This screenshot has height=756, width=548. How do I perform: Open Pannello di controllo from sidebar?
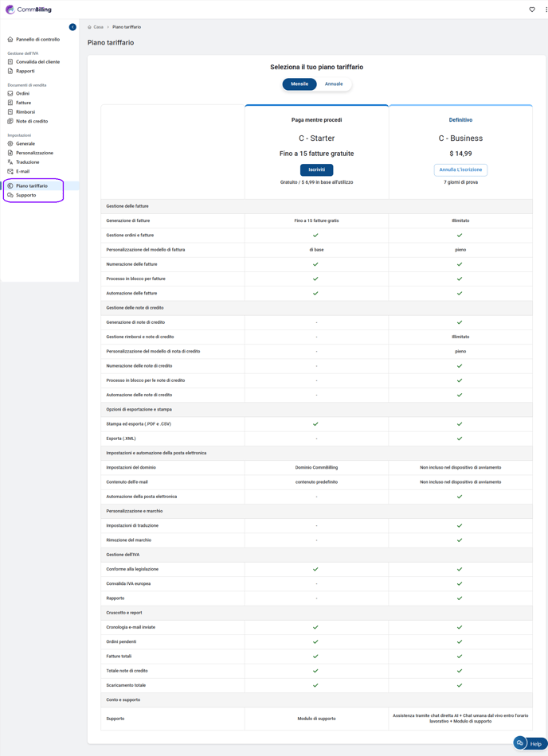coord(37,39)
